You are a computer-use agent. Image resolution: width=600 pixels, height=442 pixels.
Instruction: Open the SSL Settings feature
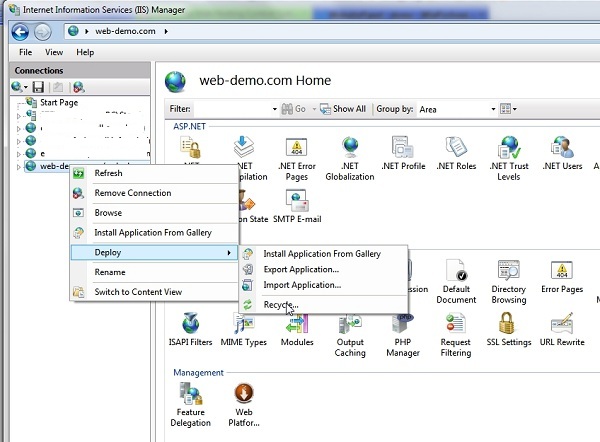point(509,330)
